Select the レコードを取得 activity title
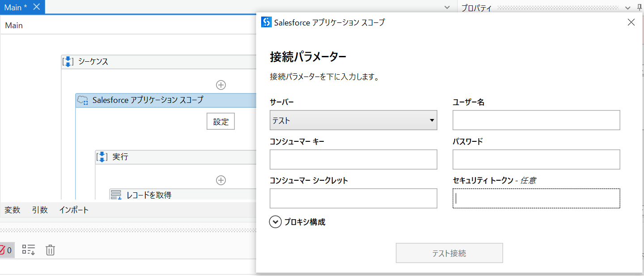The height and width of the screenshot is (276, 644). click(x=149, y=195)
